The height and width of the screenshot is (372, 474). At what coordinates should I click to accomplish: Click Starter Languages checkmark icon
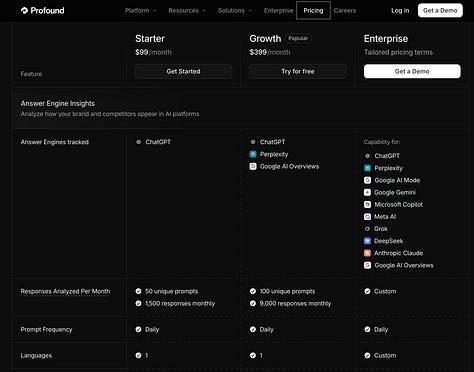(x=138, y=355)
